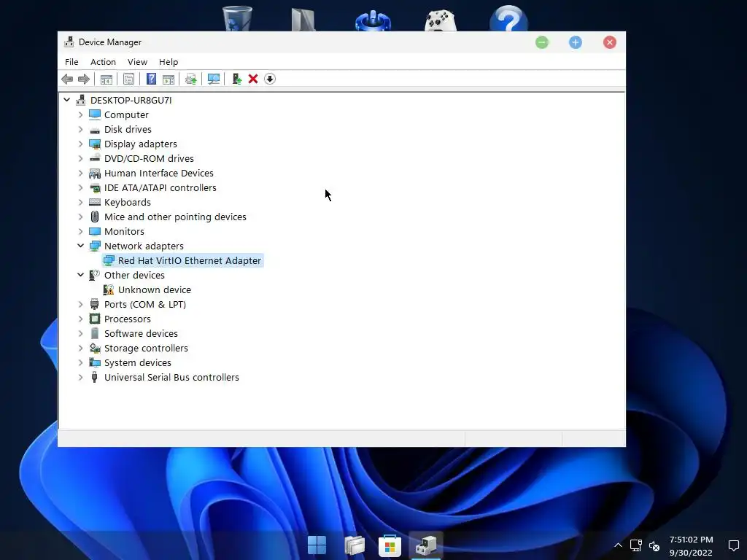Click the Unknown device warning icon
The image size is (747, 560).
coord(109,289)
